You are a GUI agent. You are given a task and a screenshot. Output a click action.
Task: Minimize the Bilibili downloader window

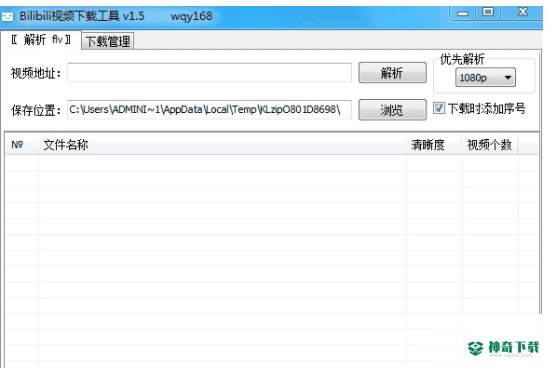click(463, 13)
